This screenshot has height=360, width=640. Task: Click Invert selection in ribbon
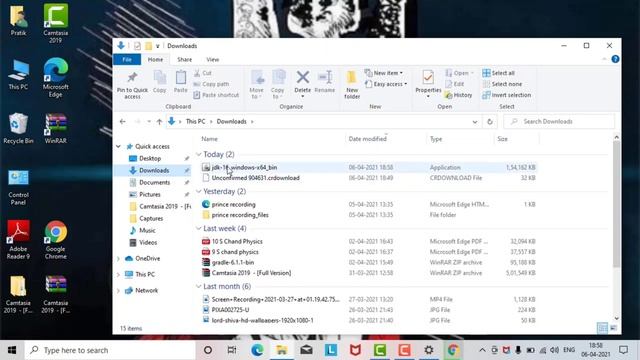[507, 95]
